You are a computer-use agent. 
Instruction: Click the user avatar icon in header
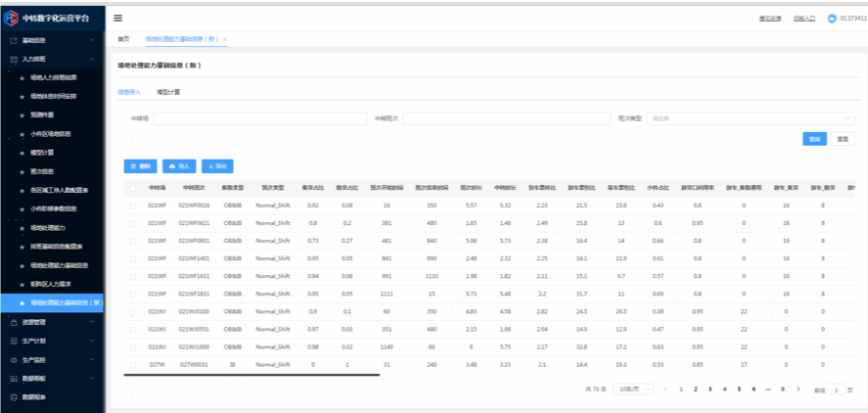point(832,18)
